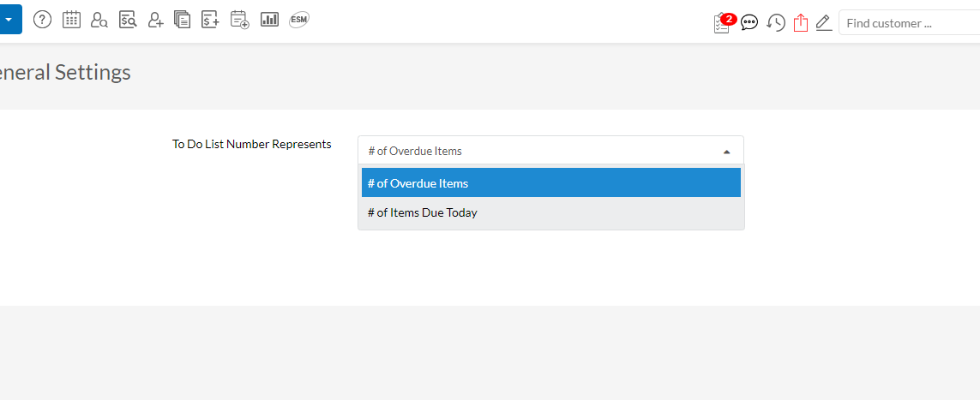Type in the Find customer search box

click(909, 23)
